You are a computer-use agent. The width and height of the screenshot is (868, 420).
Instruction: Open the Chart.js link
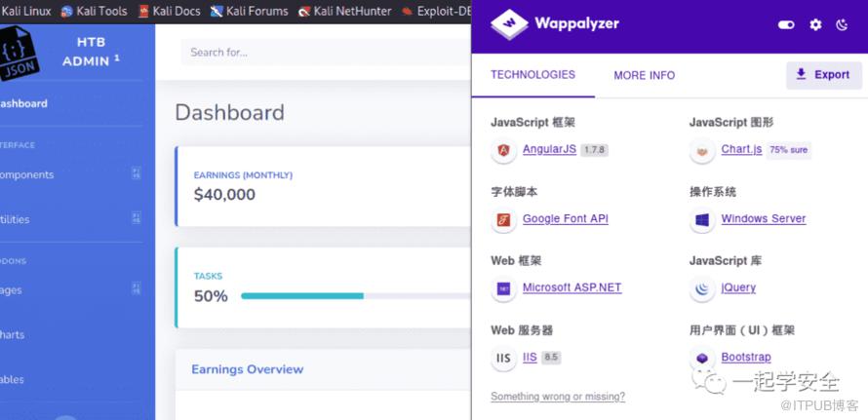(x=741, y=149)
